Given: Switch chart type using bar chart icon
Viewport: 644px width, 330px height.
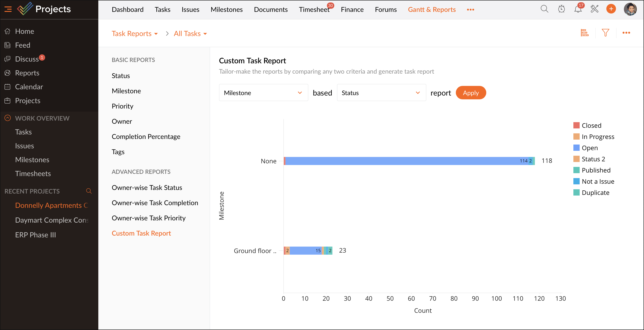Looking at the screenshot, I should (x=585, y=33).
